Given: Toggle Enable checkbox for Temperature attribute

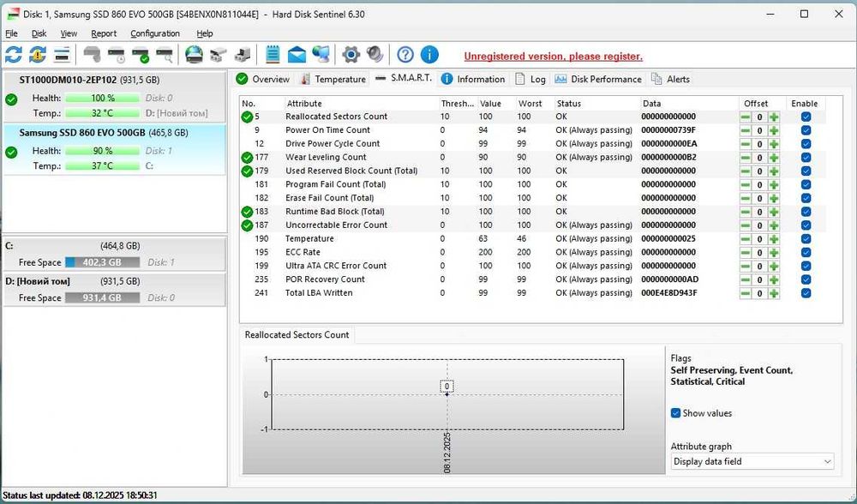Looking at the screenshot, I should pyautogui.click(x=806, y=239).
